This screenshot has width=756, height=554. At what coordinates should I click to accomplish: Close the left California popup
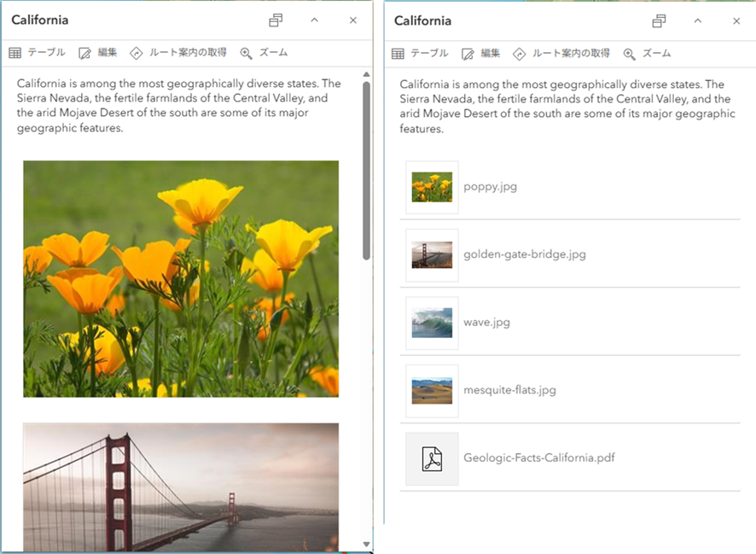353,20
